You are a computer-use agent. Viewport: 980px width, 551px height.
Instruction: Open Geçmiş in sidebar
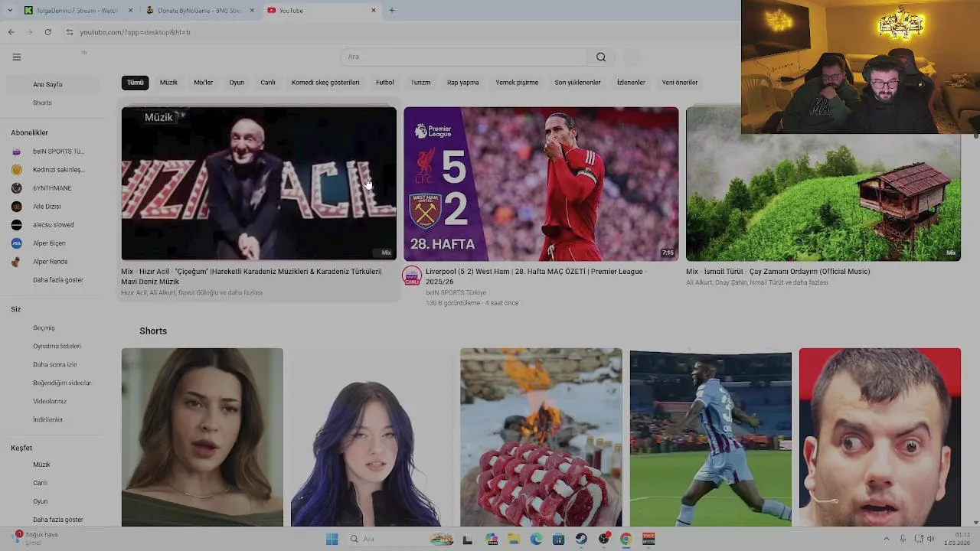pyautogui.click(x=52, y=328)
